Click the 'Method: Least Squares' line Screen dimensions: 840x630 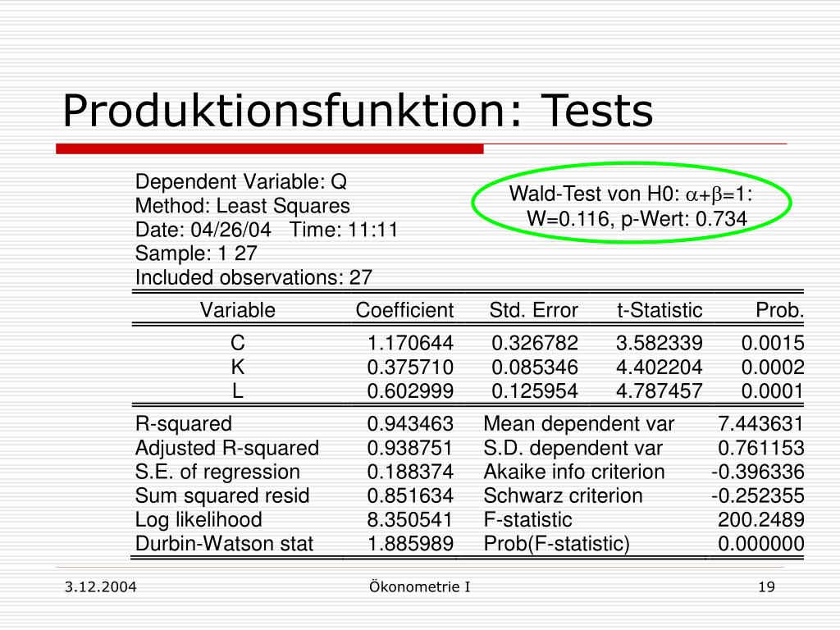tap(242, 206)
